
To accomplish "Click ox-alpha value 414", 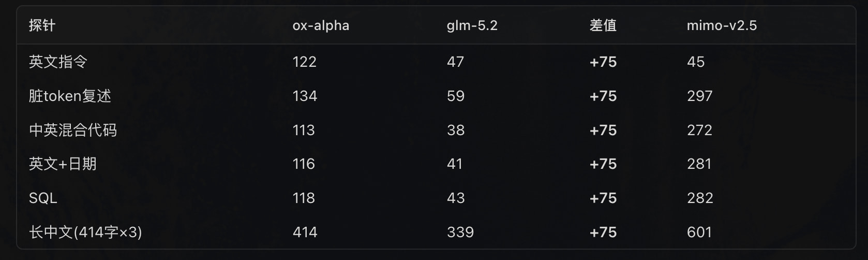I will click(305, 232).
